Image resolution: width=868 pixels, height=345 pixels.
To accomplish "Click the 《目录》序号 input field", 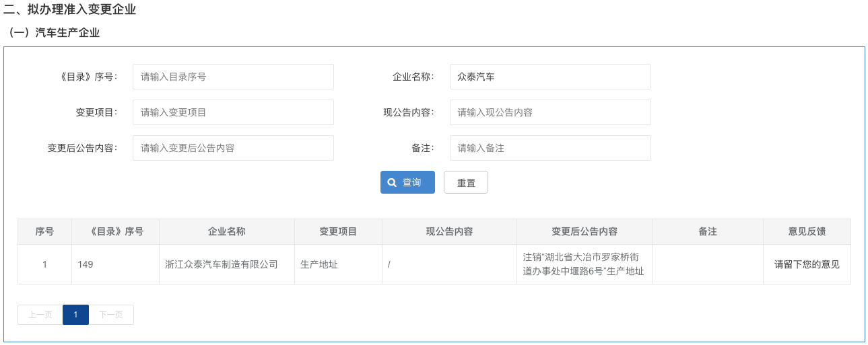I will 233,77.
